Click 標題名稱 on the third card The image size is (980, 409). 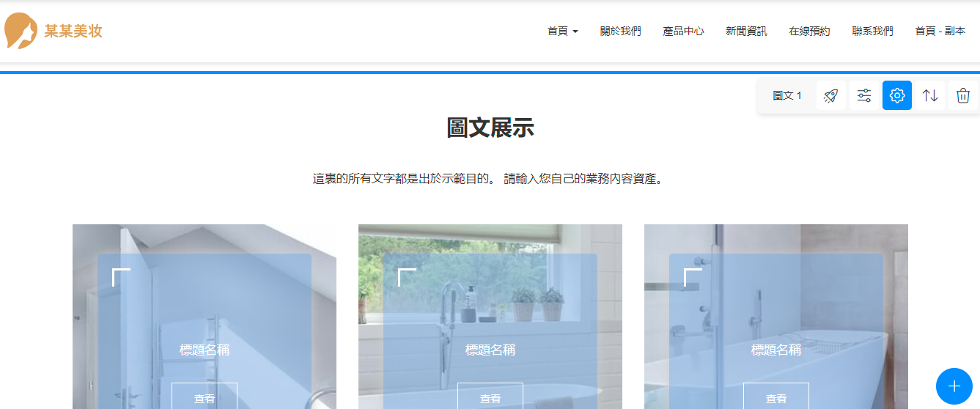point(776,350)
